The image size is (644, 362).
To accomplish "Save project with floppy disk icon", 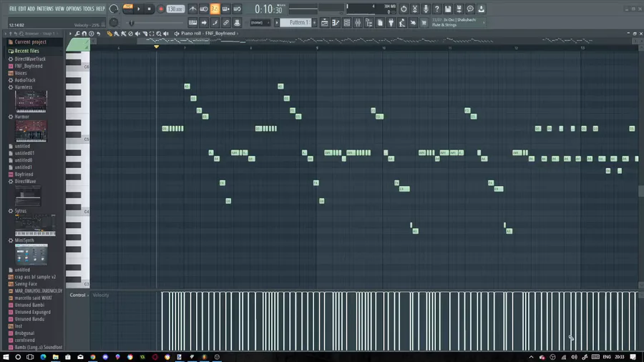I will [x=448, y=9].
